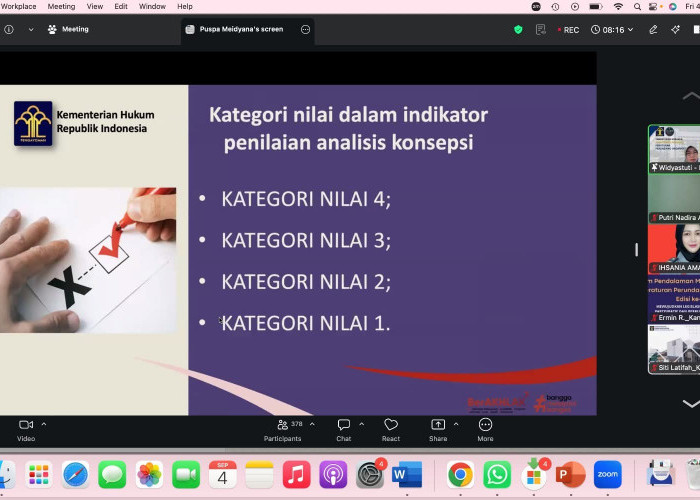Image resolution: width=700 pixels, height=500 pixels.
Task: Open Music from the dock
Action: (296, 474)
